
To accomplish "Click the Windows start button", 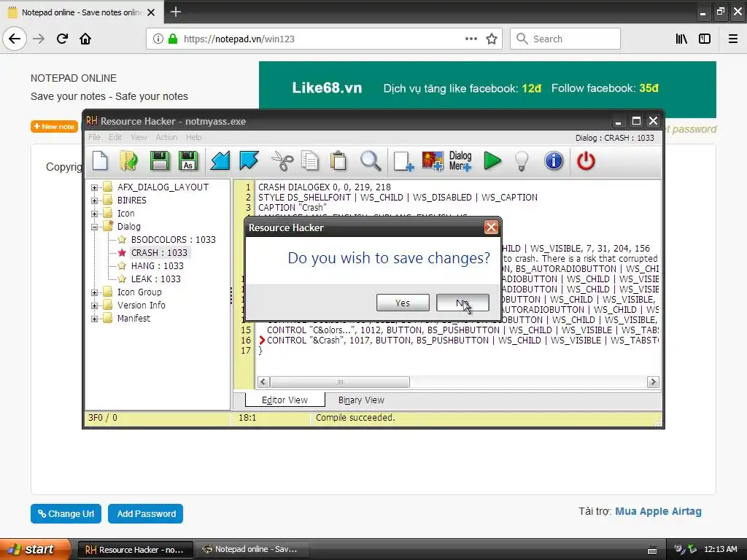I will coord(34,549).
